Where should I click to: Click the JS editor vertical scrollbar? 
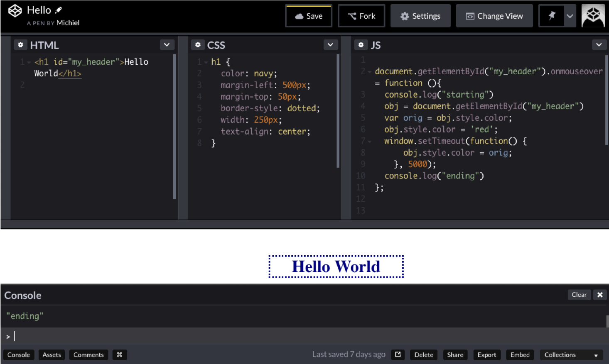tap(607, 100)
